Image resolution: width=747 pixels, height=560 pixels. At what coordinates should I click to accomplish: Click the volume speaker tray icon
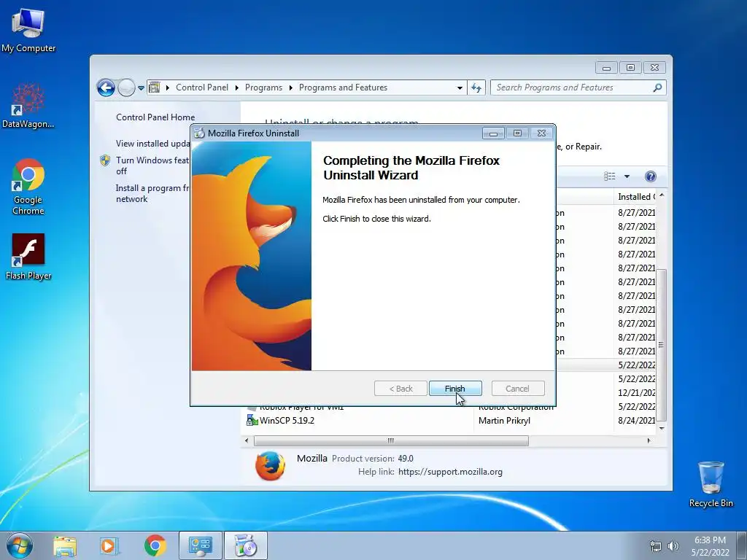[673, 546]
